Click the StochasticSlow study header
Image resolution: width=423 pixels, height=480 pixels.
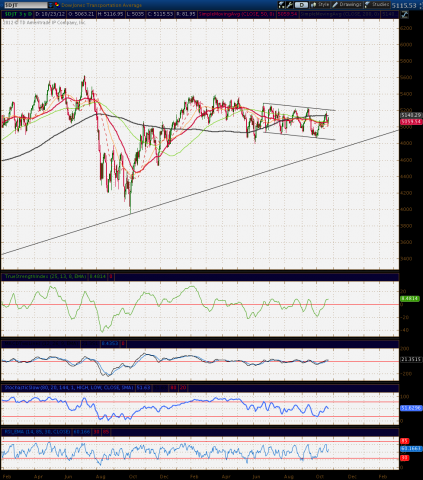pyautogui.click(x=69, y=388)
